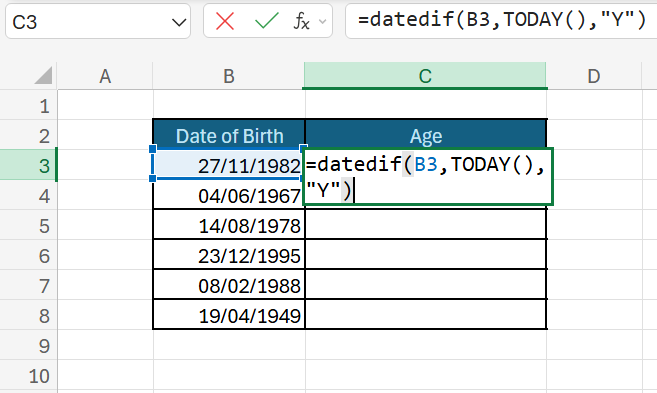Viewport: 657px width, 393px height.
Task: Select row 1 header
Action: tap(28, 105)
